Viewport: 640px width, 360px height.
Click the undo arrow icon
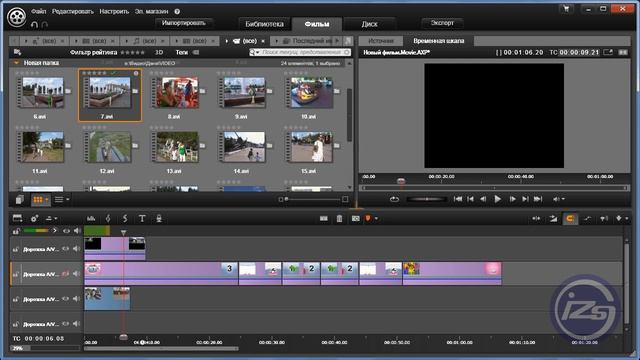(x=34, y=24)
